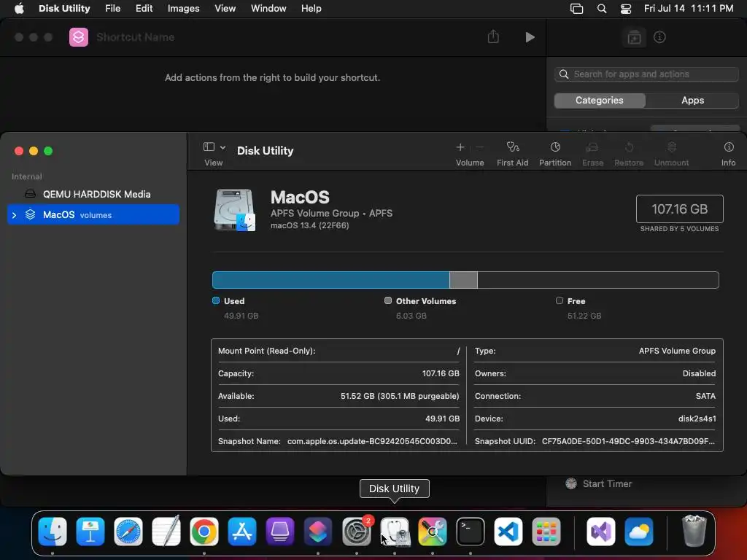Click the Connection value SATA

705,396
